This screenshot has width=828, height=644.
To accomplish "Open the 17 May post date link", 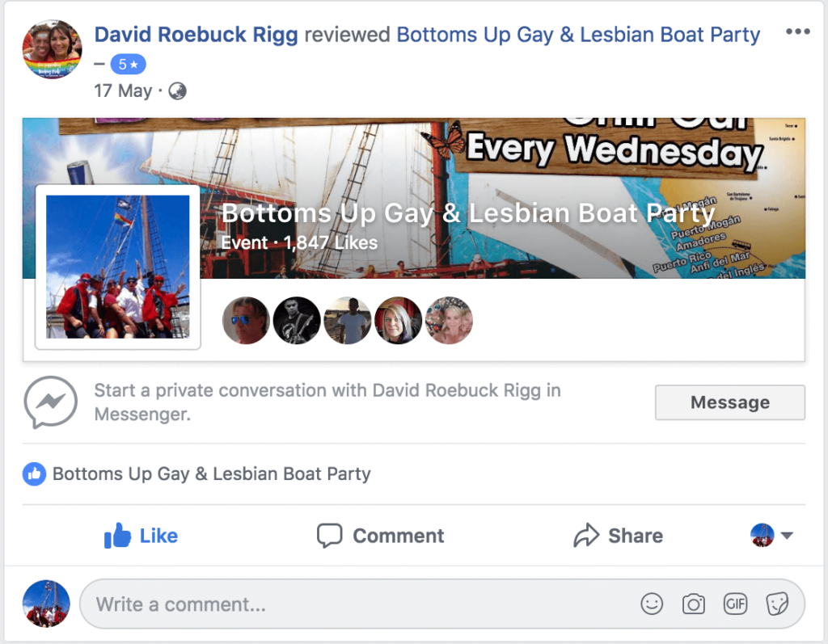I will (123, 90).
